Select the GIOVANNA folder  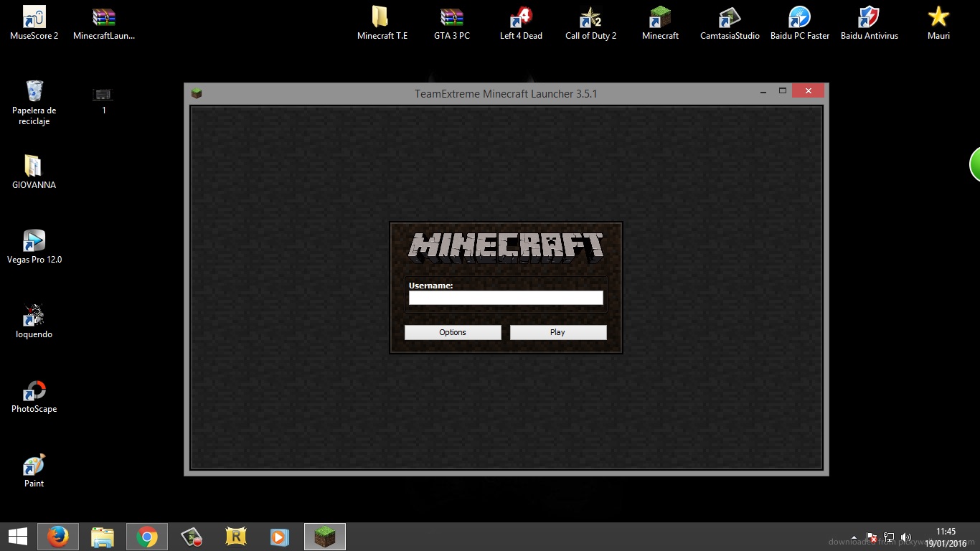point(34,171)
